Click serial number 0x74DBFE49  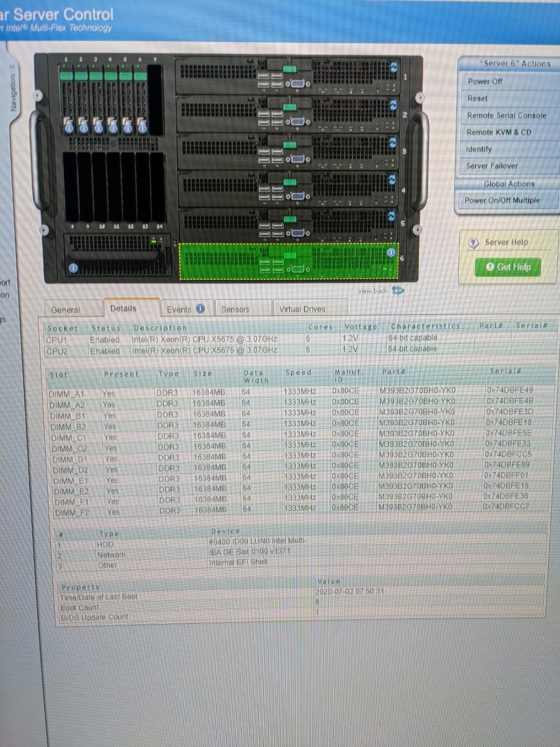(510, 390)
